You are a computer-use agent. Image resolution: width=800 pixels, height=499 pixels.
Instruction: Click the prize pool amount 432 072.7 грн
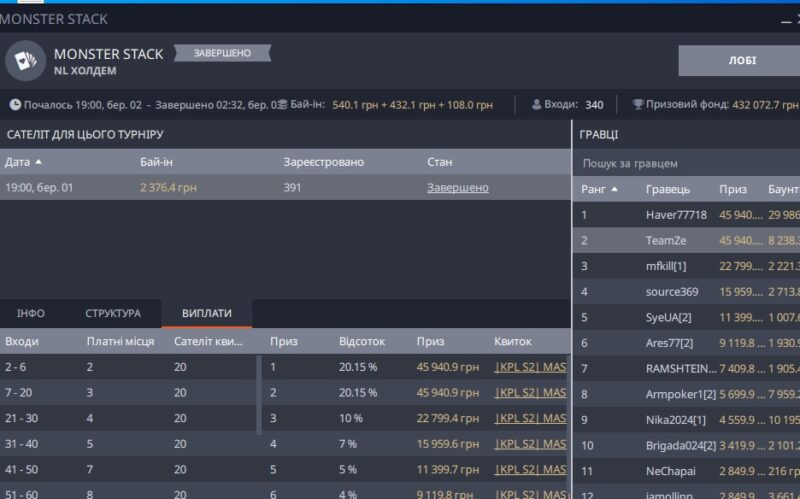click(x=765, y=105)
